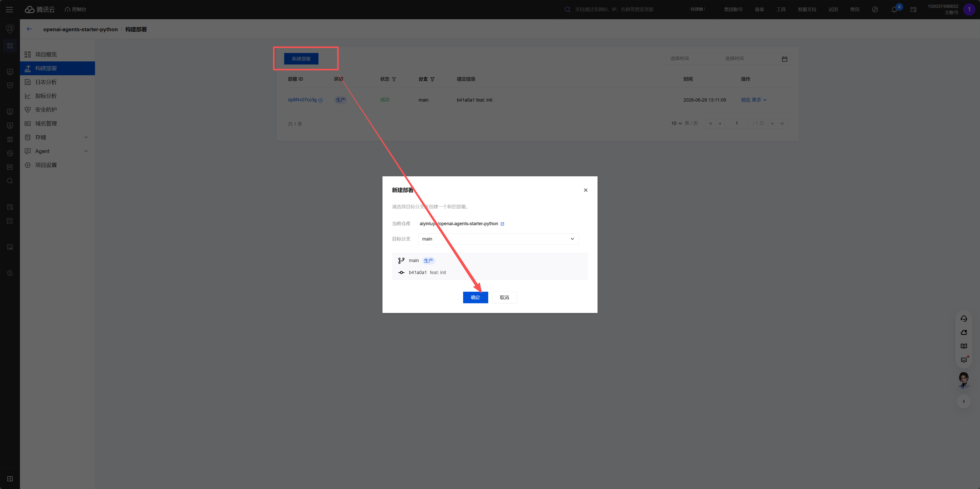Select the grid apps icon in left rail
Screen dimensions: 980x489
[x=10, y=46]
